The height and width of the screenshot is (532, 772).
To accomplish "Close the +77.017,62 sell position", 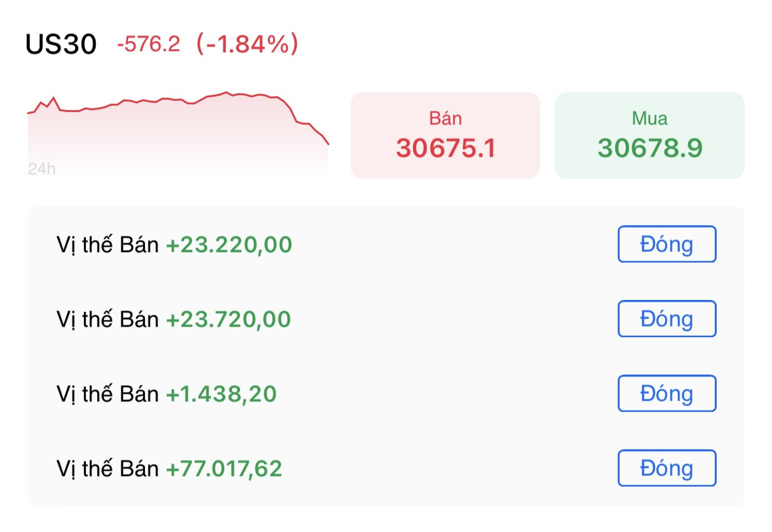I will coord(667,468).
